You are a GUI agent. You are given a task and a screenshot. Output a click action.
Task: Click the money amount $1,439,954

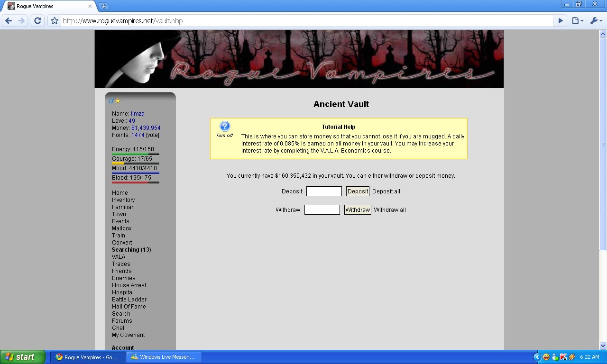[146, 128]
